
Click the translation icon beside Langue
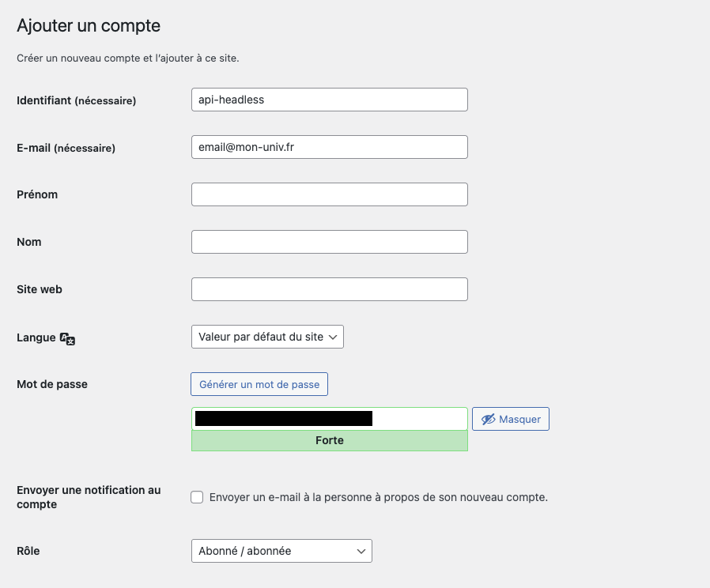pos(68,338)
